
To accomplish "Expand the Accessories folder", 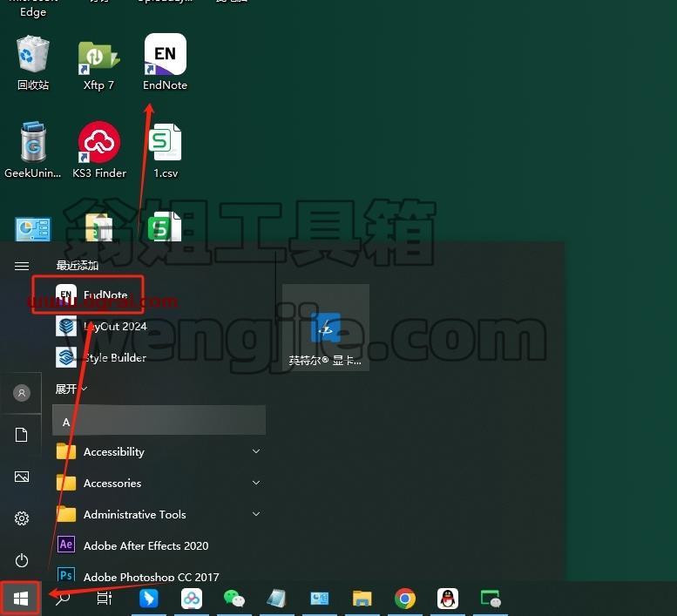I will click(x=159, y=483).
